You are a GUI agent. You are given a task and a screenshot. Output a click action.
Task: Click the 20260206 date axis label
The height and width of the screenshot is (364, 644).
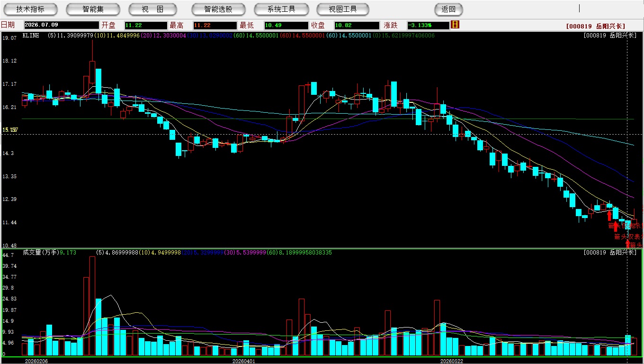[36, 361]
